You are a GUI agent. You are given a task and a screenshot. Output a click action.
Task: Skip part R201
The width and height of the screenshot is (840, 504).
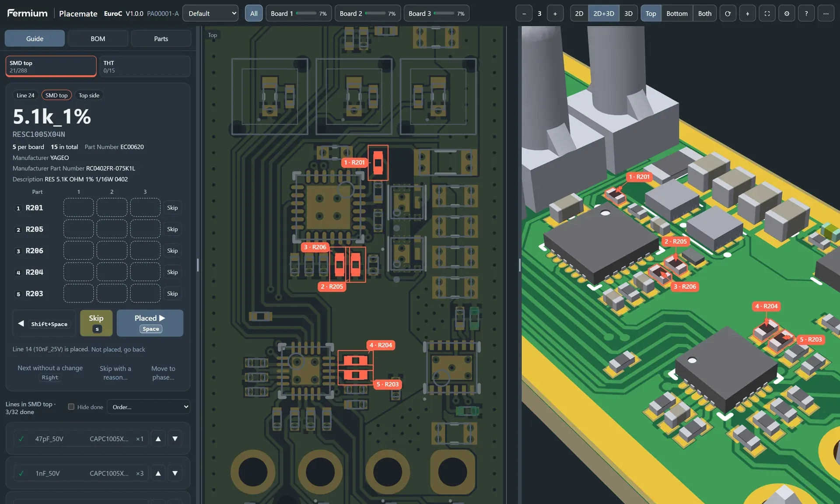click(172, 207)
